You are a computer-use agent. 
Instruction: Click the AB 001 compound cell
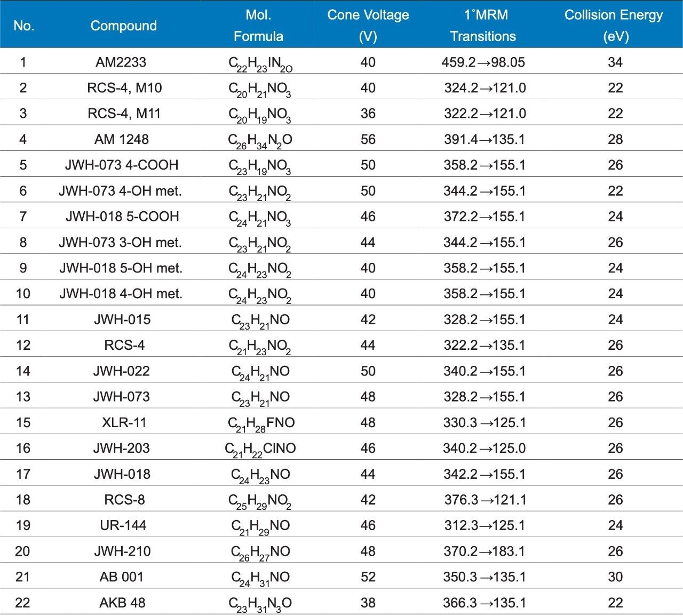pos(122,577)
